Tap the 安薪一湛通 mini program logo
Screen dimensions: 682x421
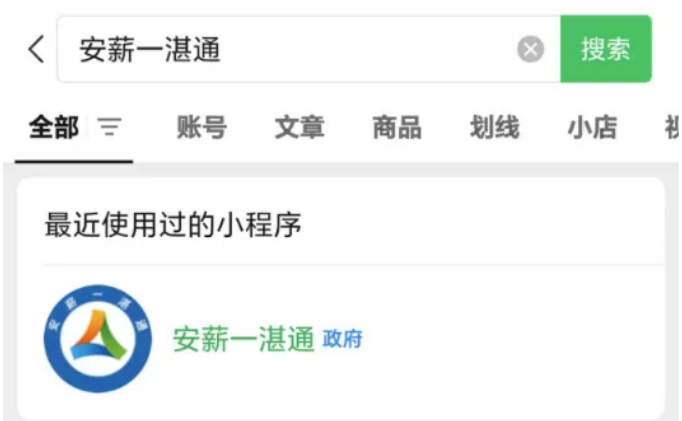click(98, 339)
